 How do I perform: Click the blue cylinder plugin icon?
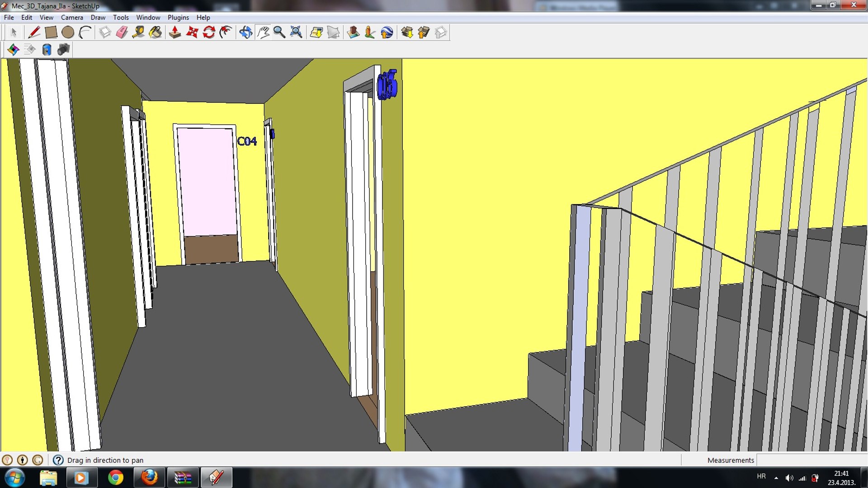(47, 49)
